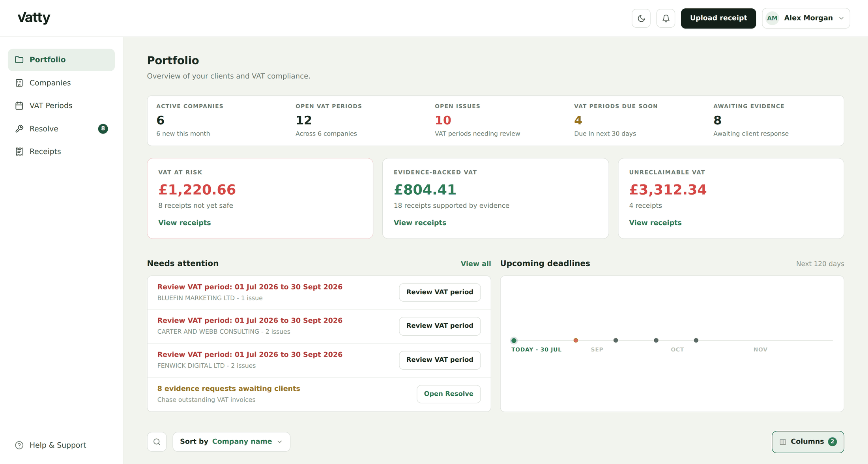Viewport: 868px width, 464px height.
Task: Expand the Sort by Company name dropdown
Action: click(x=231, y=441)
